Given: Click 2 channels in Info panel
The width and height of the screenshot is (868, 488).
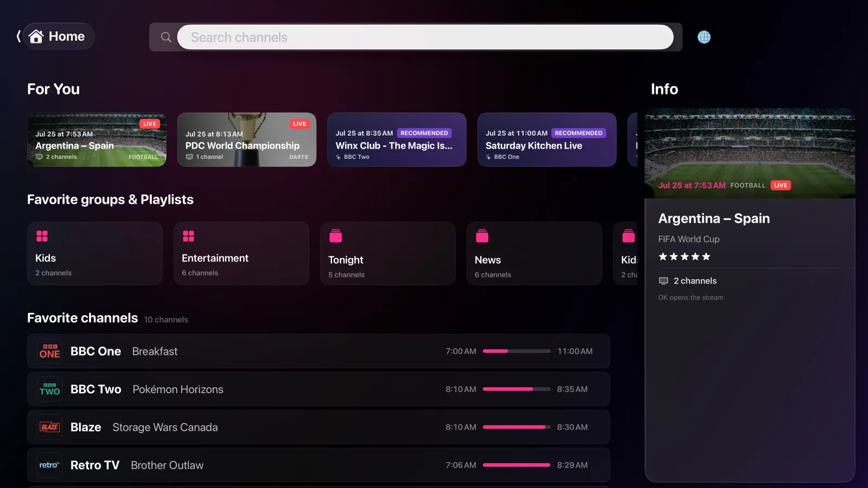Looking at the screenshot, I should coord(695,281).
